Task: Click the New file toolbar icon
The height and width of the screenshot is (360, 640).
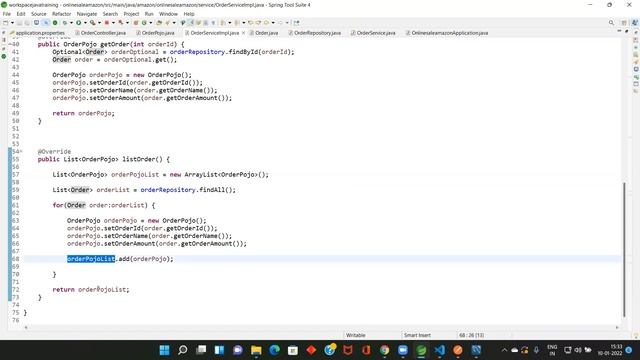Action: [x=6, y=23]
